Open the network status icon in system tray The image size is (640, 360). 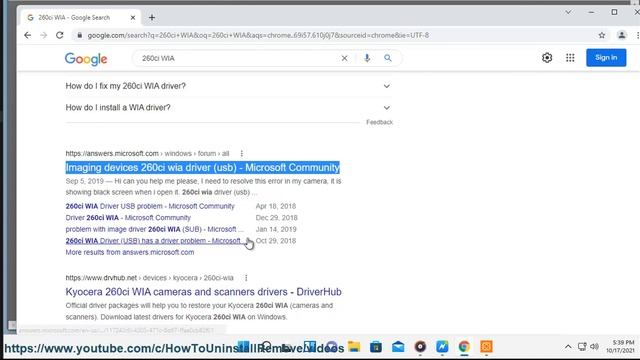point(582,347)
